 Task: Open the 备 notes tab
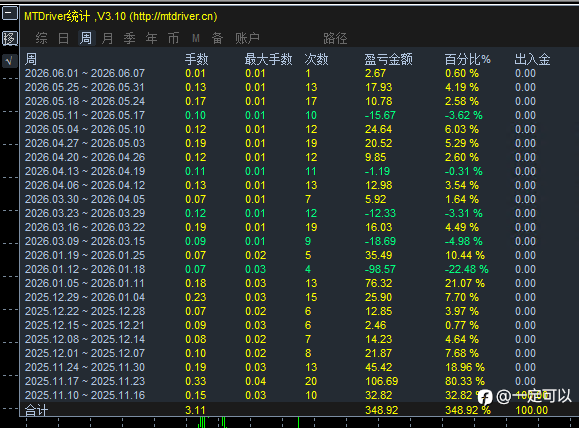(217, 38)
